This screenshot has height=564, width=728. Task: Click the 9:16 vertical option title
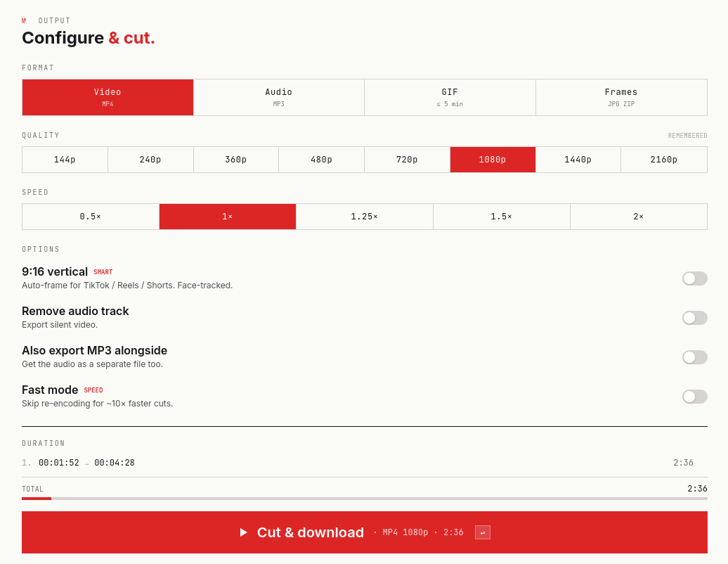tap(55, 271)
